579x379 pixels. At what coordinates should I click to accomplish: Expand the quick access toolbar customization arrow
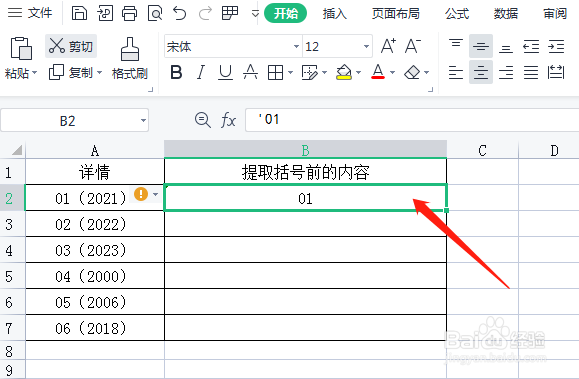coord(255,14)
